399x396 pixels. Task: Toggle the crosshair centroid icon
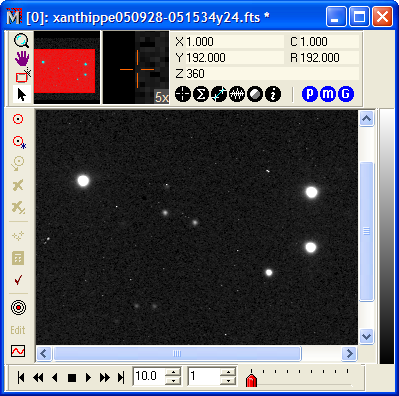(183, 94)
